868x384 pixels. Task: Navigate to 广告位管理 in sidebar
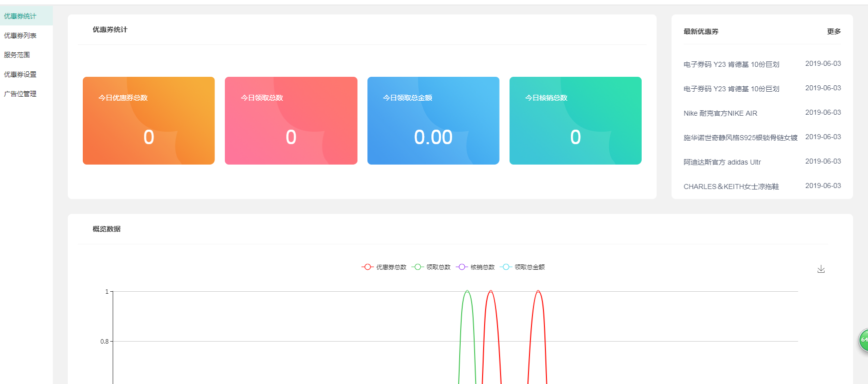click(20, 94)
